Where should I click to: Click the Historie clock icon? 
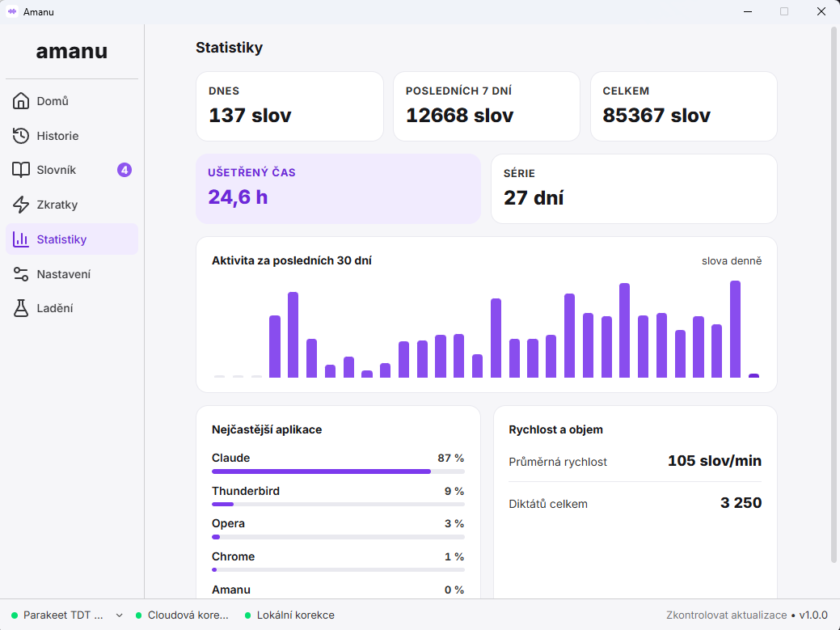pos(21,136)
